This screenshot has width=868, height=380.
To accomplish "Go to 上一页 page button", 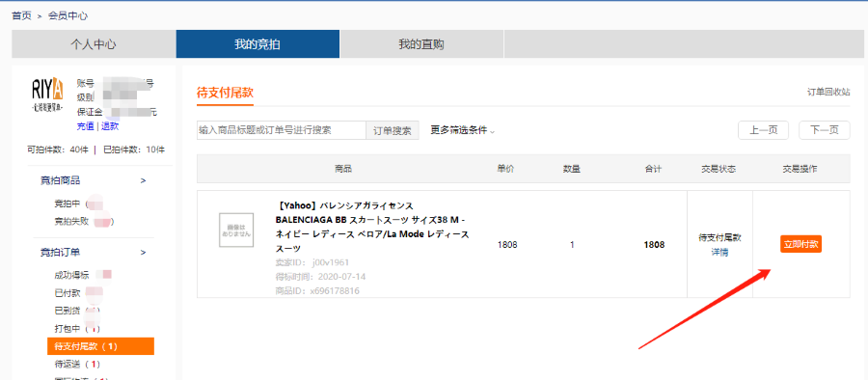I will tap(764, 131).
